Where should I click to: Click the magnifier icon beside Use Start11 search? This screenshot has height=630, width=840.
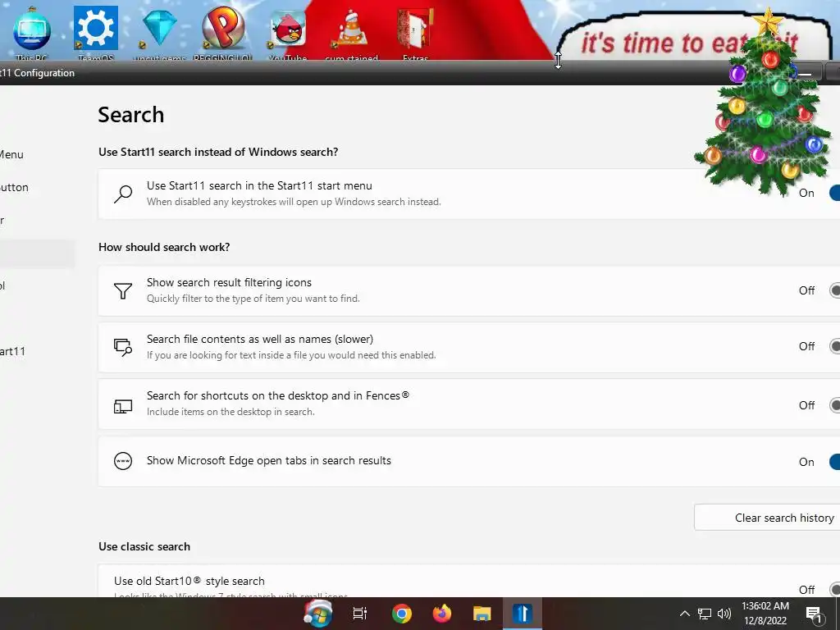point(123,194)
